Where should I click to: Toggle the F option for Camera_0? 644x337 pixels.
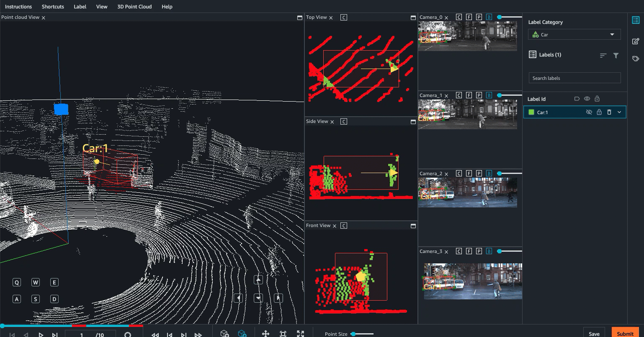469,17
